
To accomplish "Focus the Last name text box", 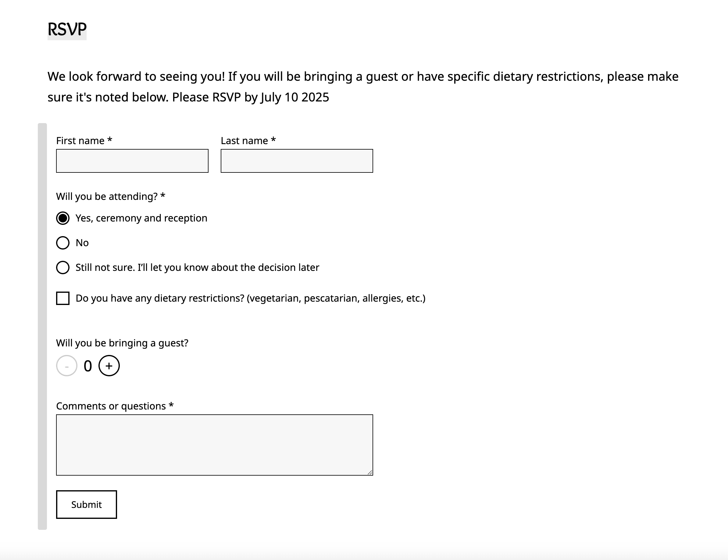I will [297, 161].
